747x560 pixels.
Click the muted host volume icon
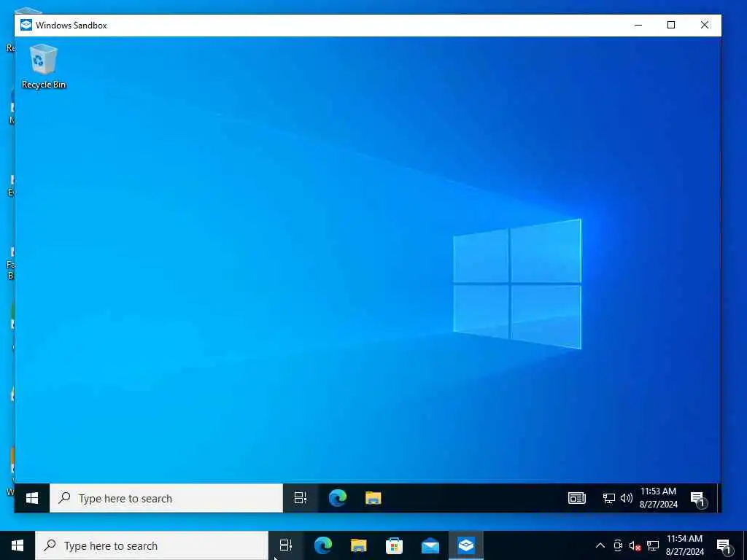(635, 545)
